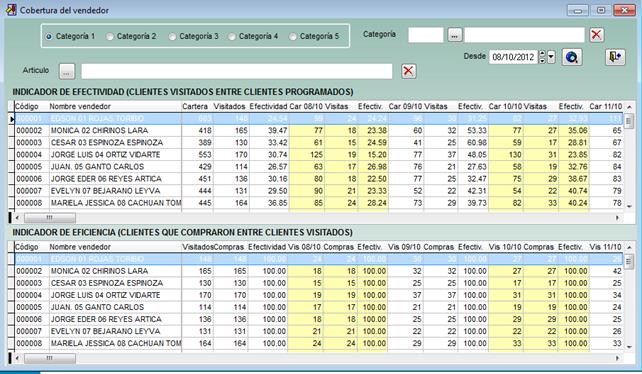Select JUAN. 05 GANTO CARLOS in effectiveness grid
Viewport: 642px width, 374px height.
click(97, 167)
